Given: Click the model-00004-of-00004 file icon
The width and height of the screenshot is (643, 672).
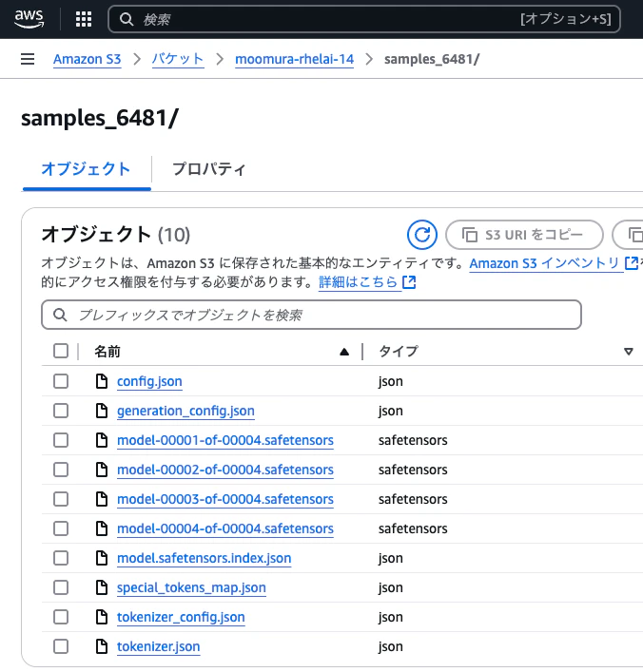Looking at the screenshot, I should coord(102,528).
